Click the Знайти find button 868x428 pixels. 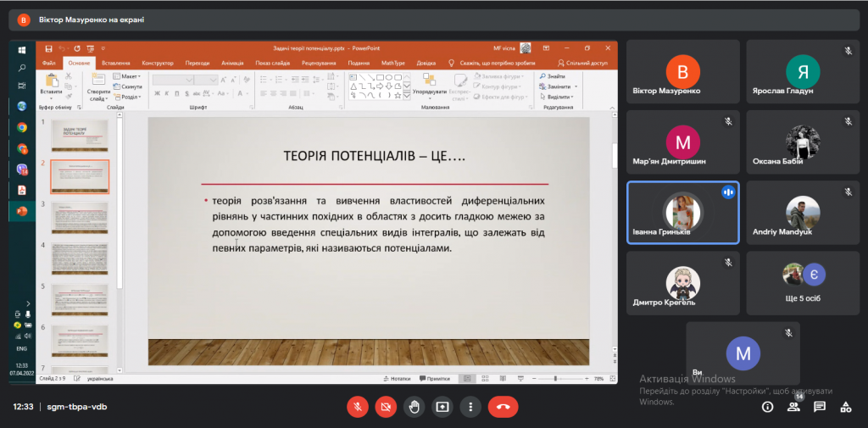tap(553, 76)
